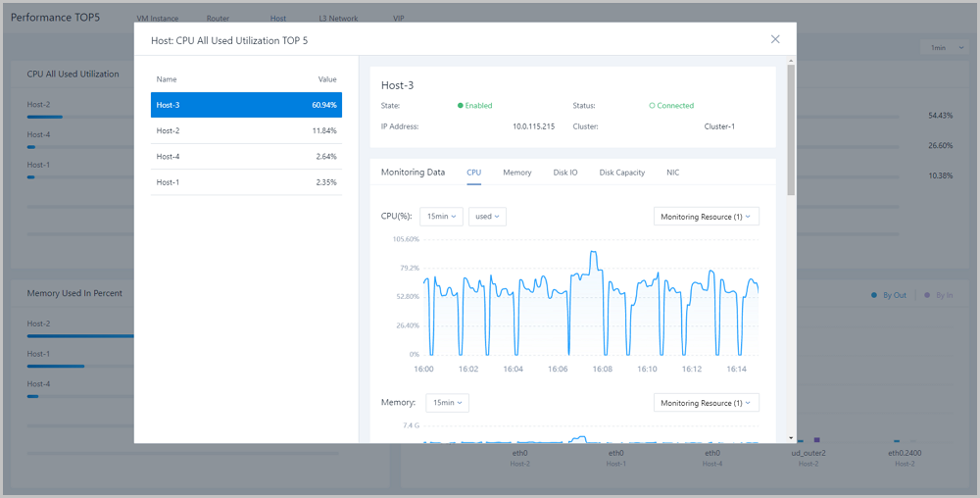Toggle By In legend in background chart
This screenshot has height=498, width=980.
point(939,295)
